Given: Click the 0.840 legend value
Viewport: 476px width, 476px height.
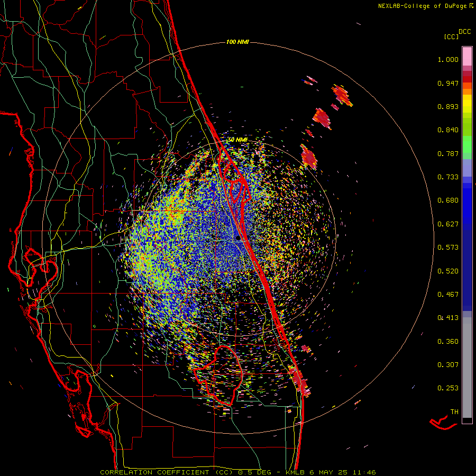Looking at the screenshot, I should coord(448,130).
